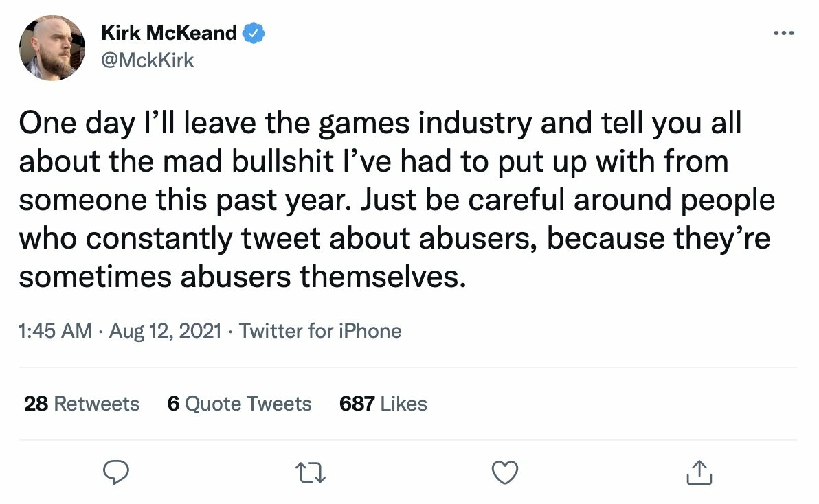
Task: Click the tweet's opening line of text
Action: pos(380,124)
